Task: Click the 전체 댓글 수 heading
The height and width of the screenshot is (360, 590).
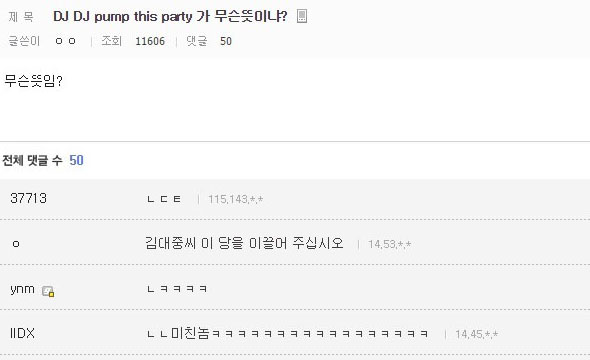Action: [32, 160]
